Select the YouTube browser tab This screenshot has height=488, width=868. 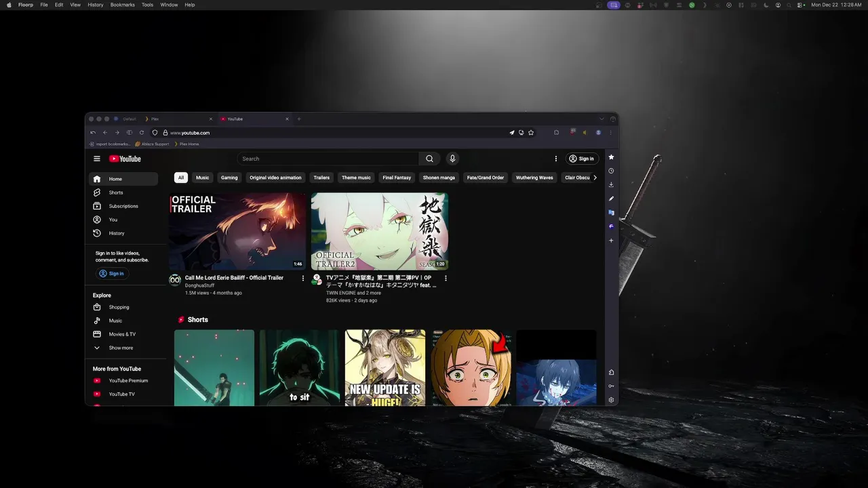coord(254,119)
